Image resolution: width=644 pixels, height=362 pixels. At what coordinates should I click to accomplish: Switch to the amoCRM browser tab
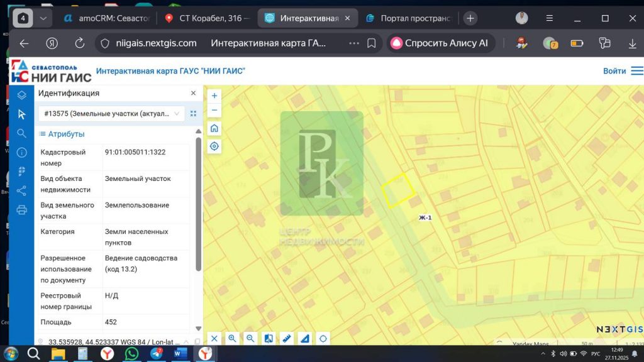[x=106, y=18]
